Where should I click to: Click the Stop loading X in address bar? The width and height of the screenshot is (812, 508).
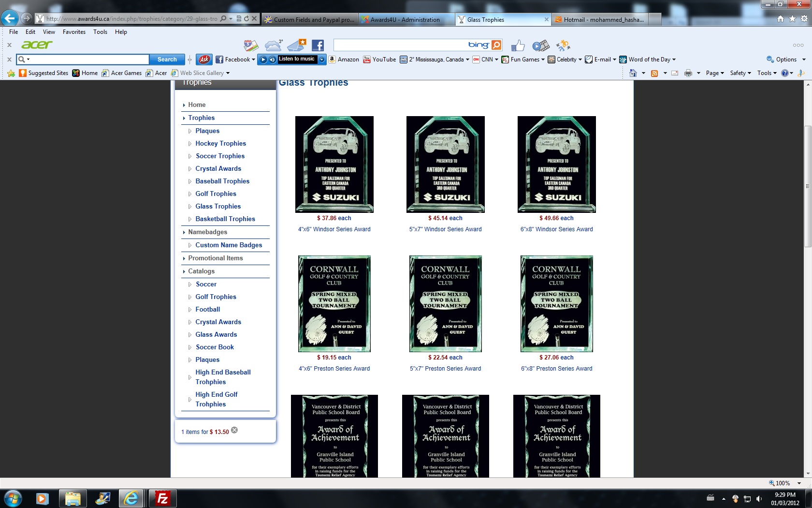coord(254,19)
